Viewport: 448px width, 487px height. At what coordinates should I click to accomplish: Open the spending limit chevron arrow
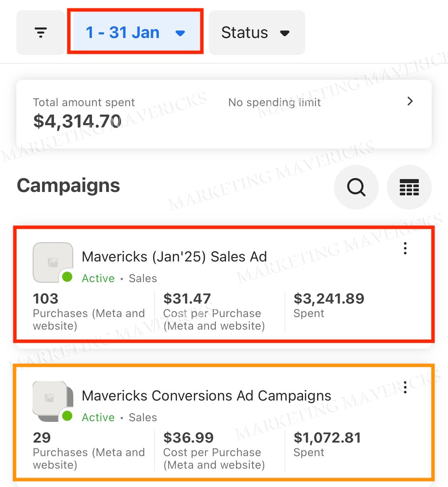[410, 101]
